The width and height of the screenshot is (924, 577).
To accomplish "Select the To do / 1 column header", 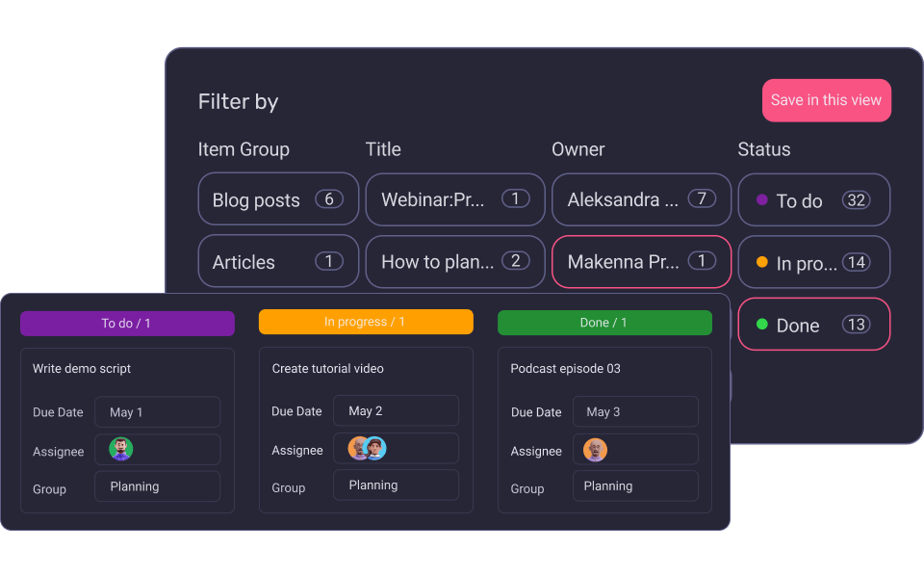I will [x=127, y=324].
